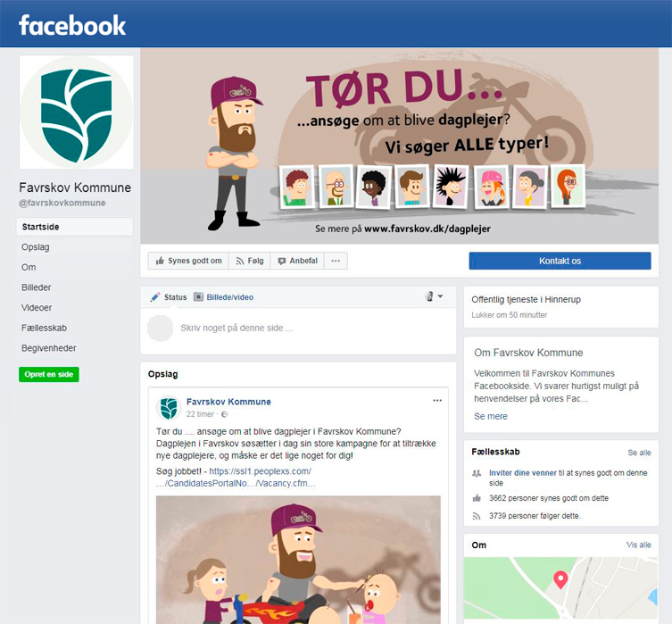Recommend the page with Anbefal
The width and height of the screenshot is (672, 624).
tap(297, 261)
